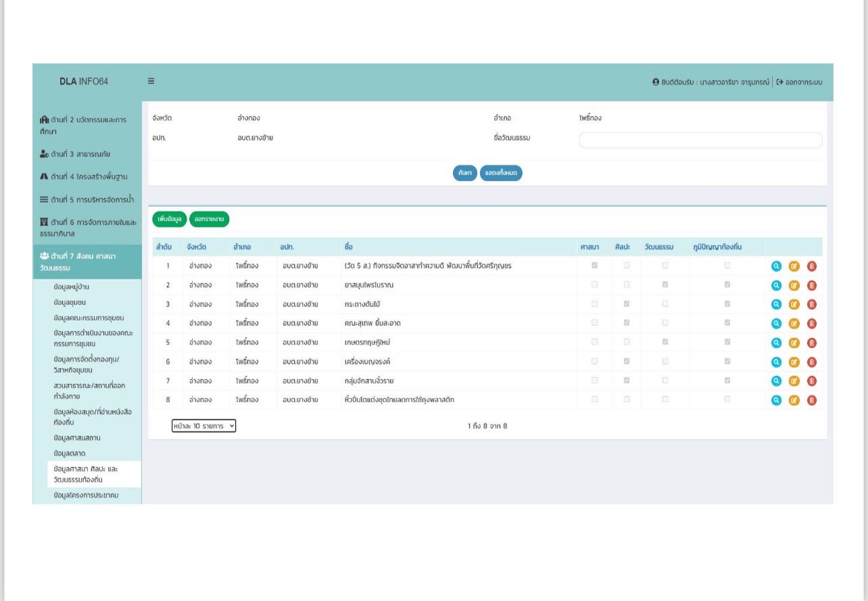The width and height of the screenshot is (868, 601).
Task: Open magnifier view icon for row 4
Action: (x=776, y=323)
